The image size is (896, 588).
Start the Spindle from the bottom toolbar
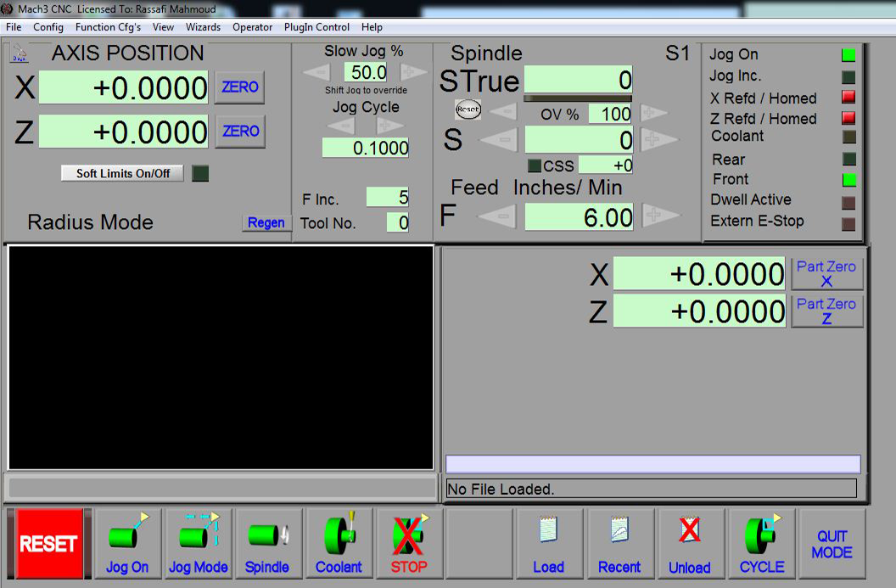click(267, 543)
